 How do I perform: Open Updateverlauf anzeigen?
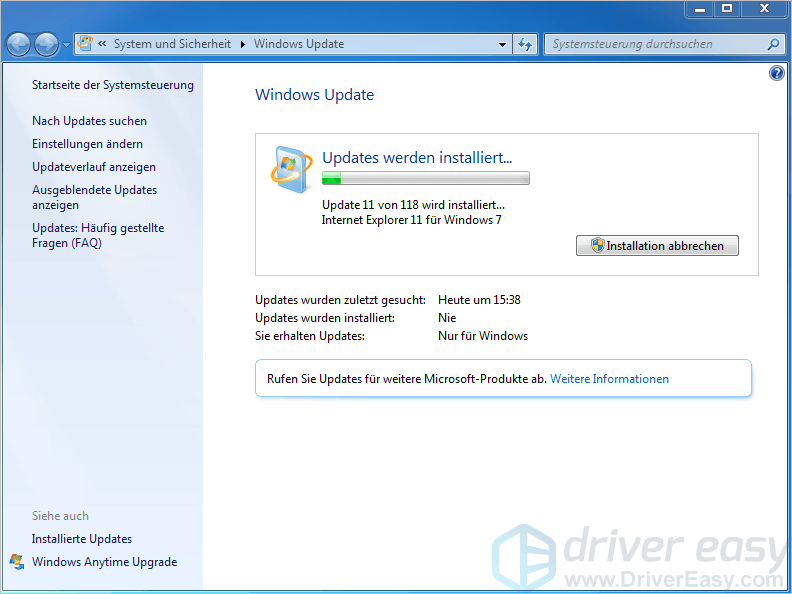[x=94, y=167]
